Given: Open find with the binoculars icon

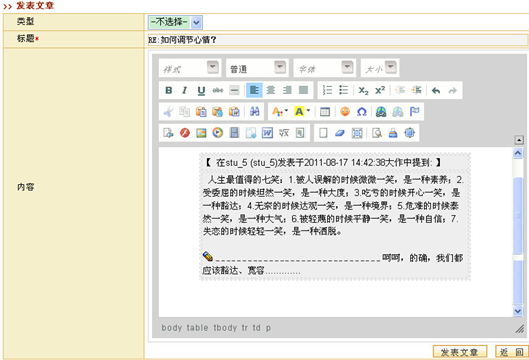Looking at the screenshot, I should pyautogui.click(x=254, y=111).
